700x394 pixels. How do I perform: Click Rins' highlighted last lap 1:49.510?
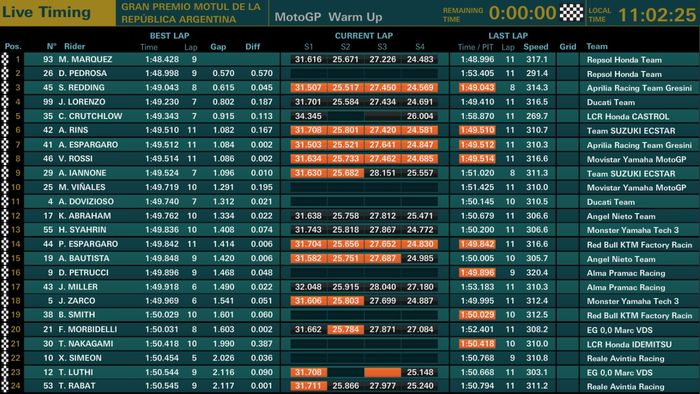coord(477,130)
